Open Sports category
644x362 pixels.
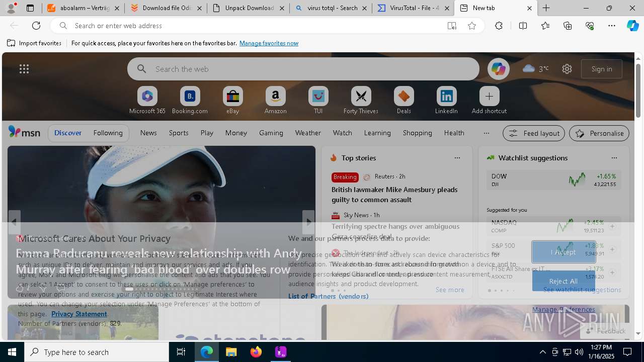(179, 133)
